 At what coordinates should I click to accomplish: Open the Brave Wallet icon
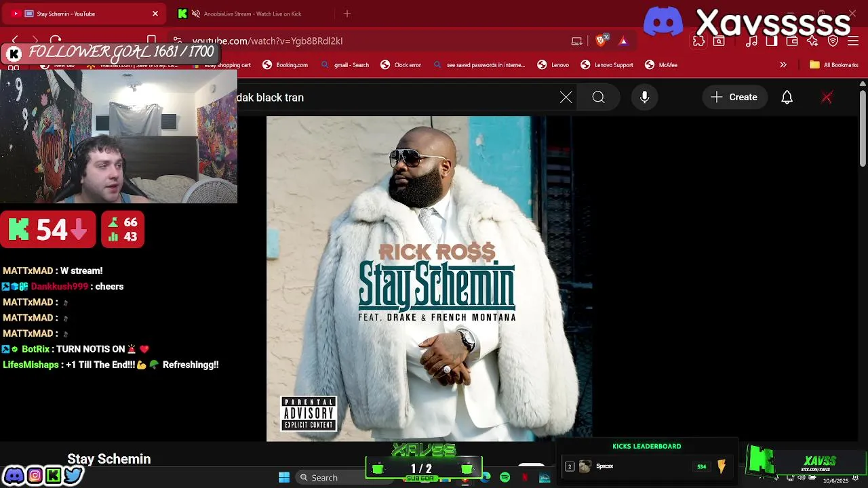coord(792,41)
